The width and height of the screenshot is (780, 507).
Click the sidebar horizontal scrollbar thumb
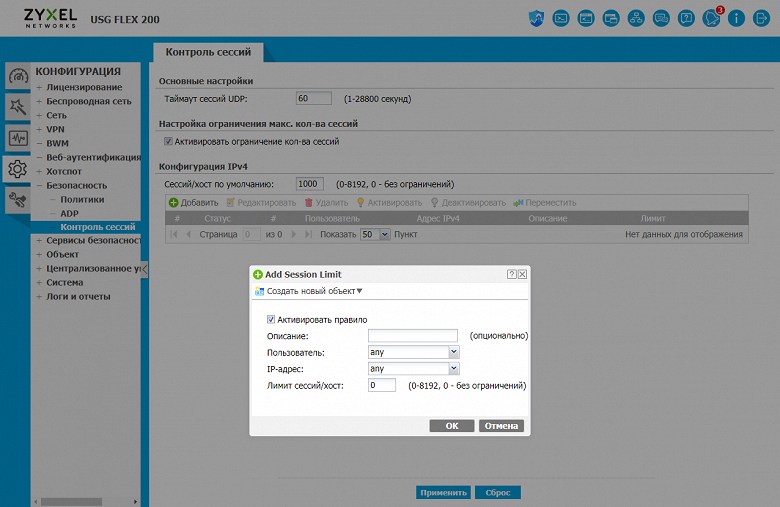(x=71, y=502)
